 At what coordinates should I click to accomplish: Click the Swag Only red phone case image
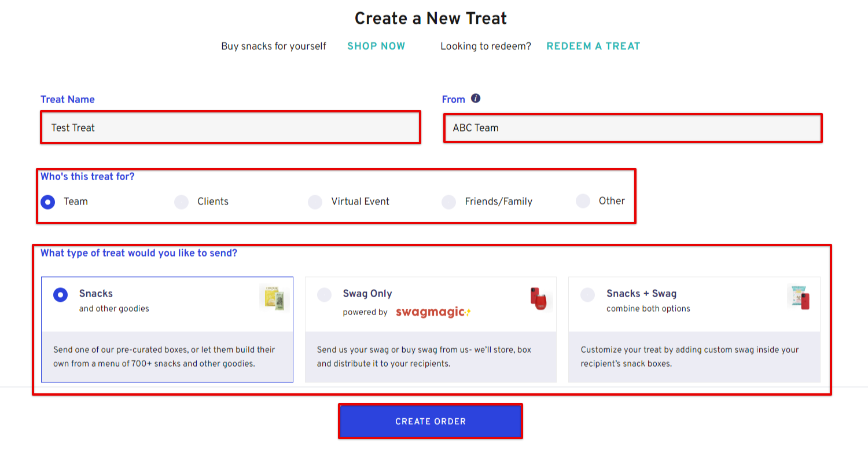point(539,298)
